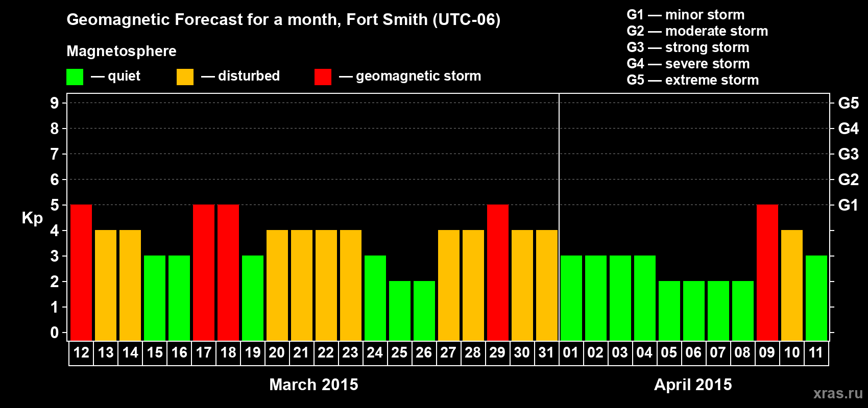
Task: Click date label 27 on the axis
Action: 448,353
